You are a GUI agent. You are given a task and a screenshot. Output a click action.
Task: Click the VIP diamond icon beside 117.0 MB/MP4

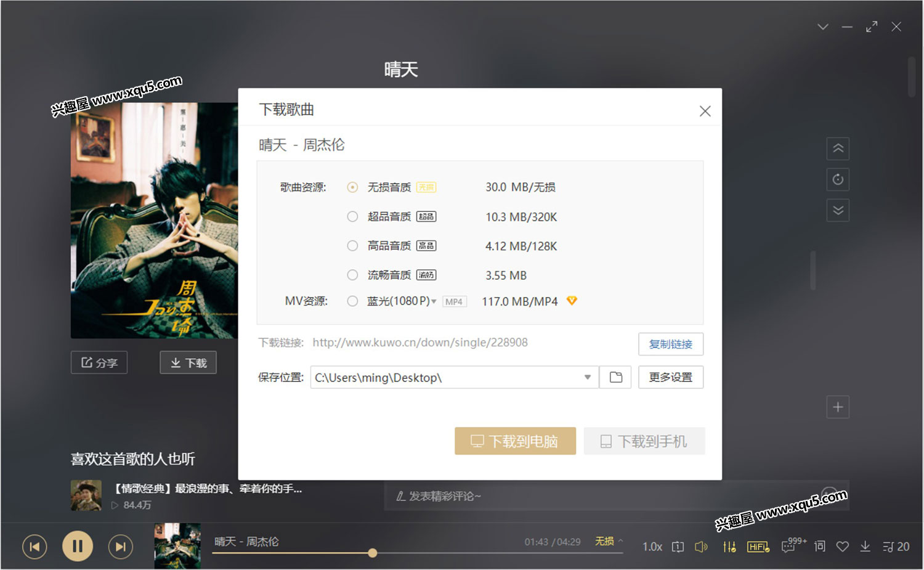click(x=572, y=301)
